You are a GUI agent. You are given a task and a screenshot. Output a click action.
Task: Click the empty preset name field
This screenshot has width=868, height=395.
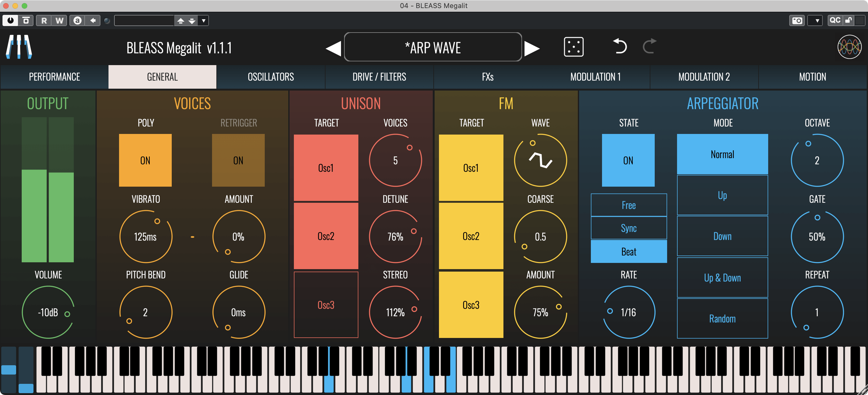pos(144,20)
